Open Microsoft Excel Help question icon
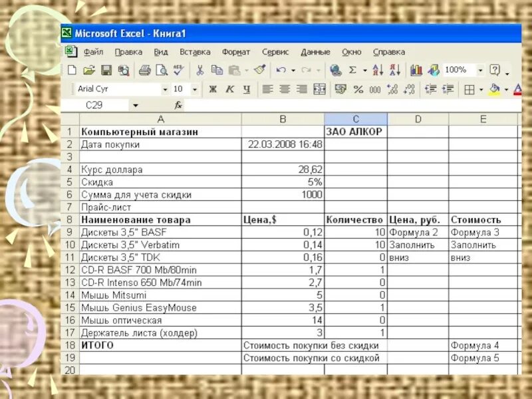 pyautogui.click(x=495, y=70)
